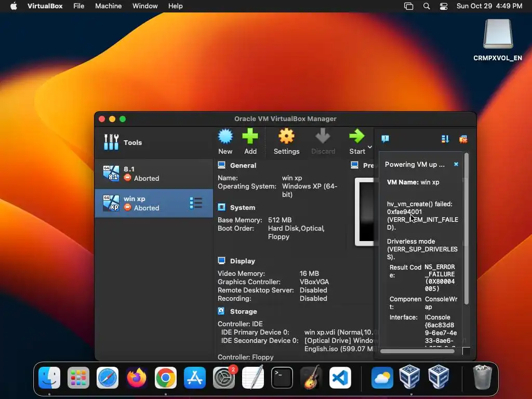This screenshot has width=532, height=399.
Task: Select the win xp virtual machine
Action: tap(154, 203)
